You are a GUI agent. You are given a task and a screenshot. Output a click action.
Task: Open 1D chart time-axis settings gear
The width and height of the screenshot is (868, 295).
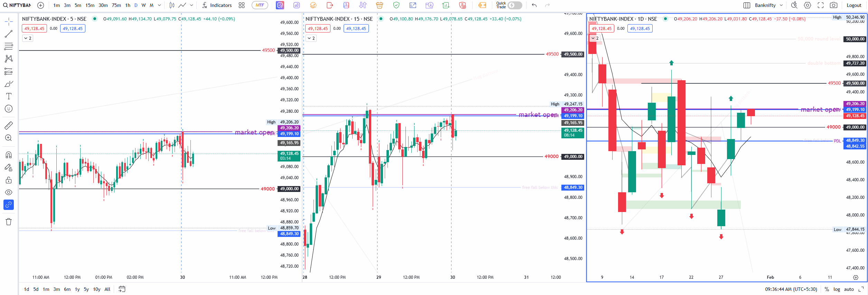pos(856,277)
